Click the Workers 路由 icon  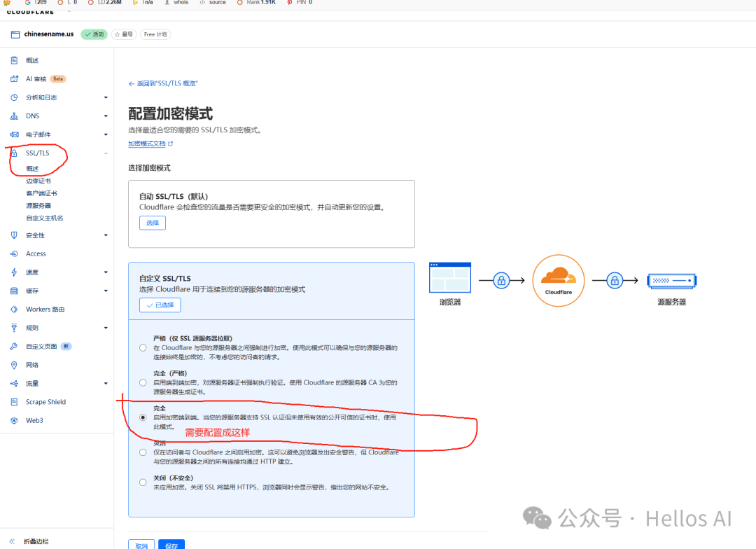pyautogui.click(x=14, y=309)
